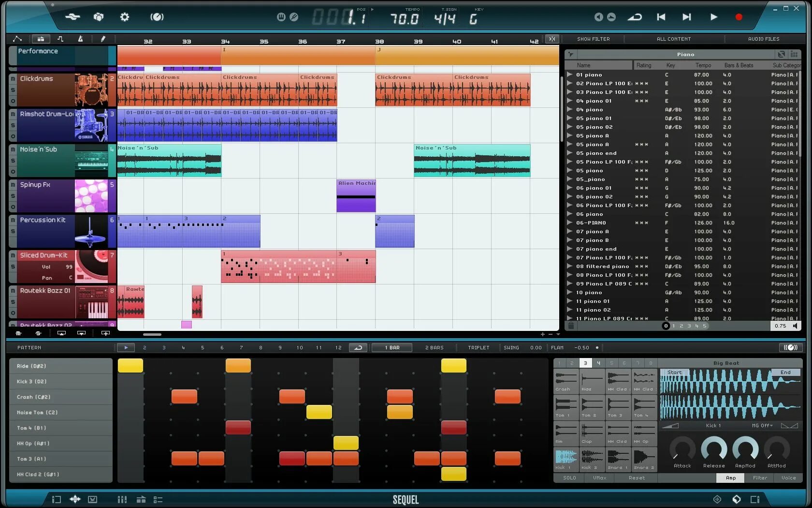812x508 pixels.
Task: Click the Attack knob
Action: tap(682, 448)
